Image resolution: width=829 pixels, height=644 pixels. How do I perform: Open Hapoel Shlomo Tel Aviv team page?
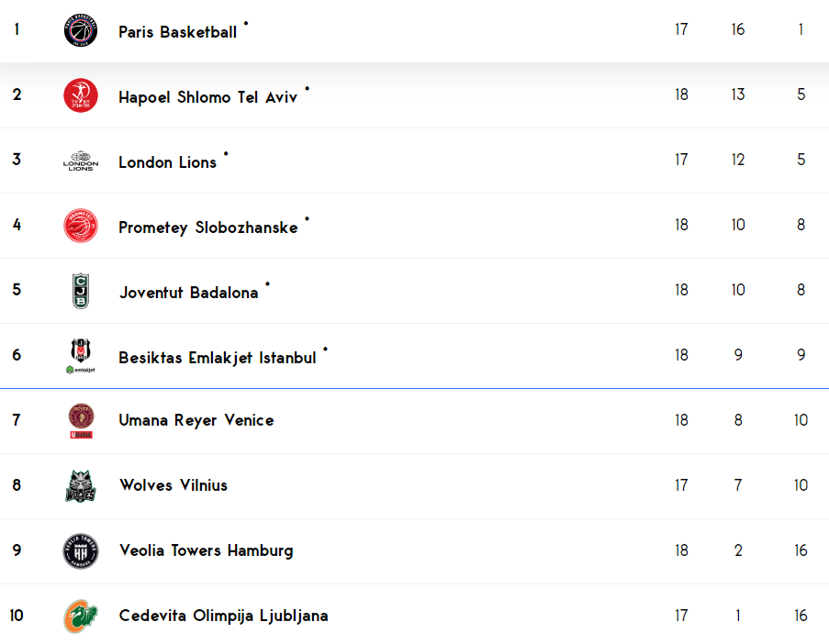(x=207, y=97)
